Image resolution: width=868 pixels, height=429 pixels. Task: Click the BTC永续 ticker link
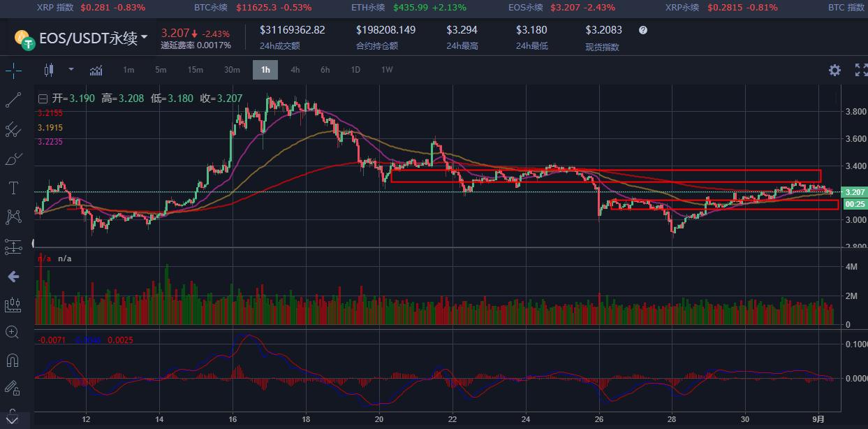212,7
